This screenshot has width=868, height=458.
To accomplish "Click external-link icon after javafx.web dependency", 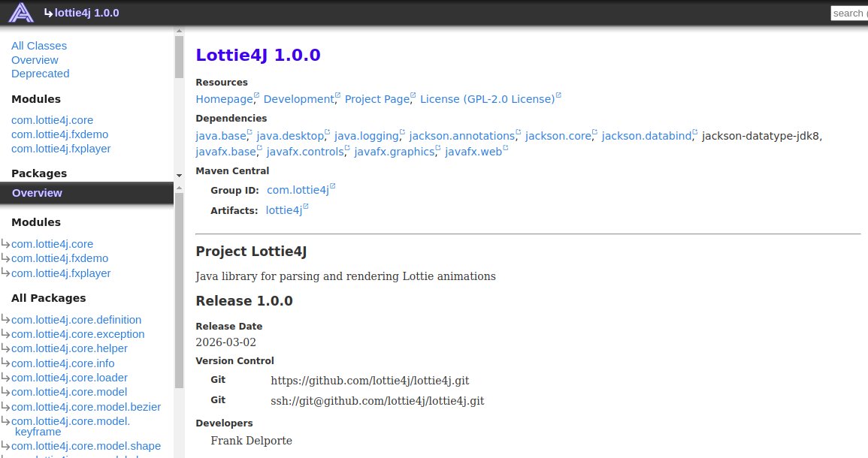I will 506,148.
